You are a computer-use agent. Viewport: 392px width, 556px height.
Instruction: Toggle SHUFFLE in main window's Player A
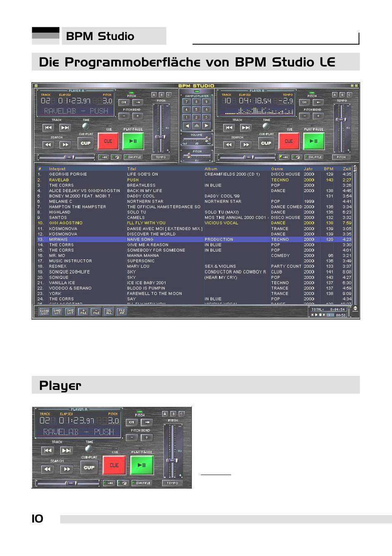pos(132,157)
